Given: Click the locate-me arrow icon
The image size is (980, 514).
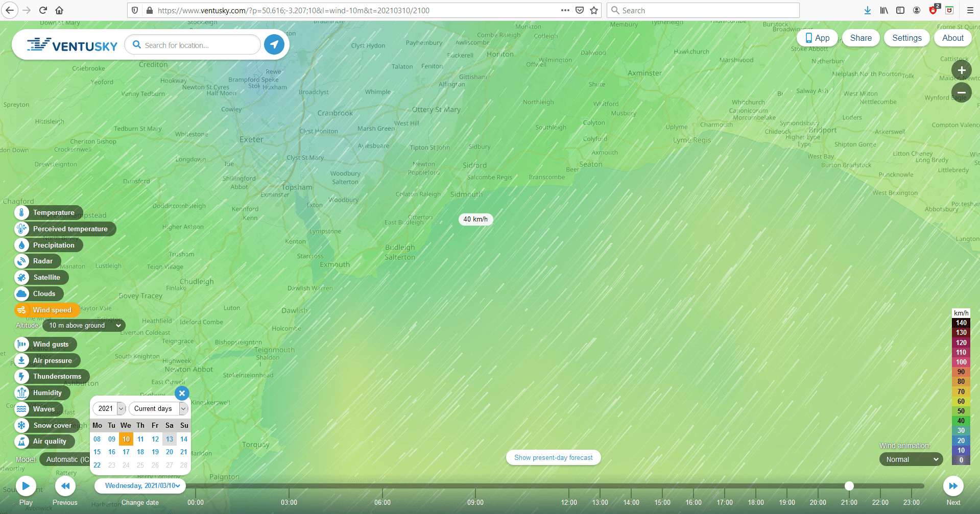Looking at the screenshot, I should pyautogui.click(x=274, y=45).
